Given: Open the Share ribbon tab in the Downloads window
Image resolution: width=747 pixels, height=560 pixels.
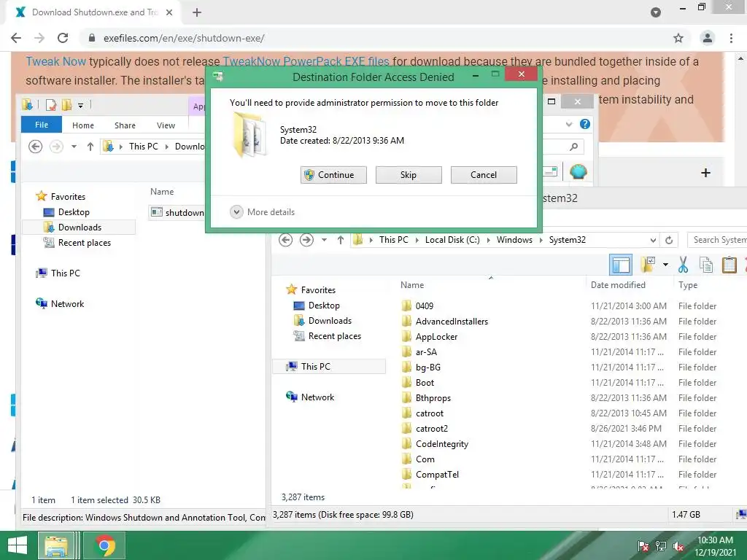Looking at the screenshot, I should 125,125.
